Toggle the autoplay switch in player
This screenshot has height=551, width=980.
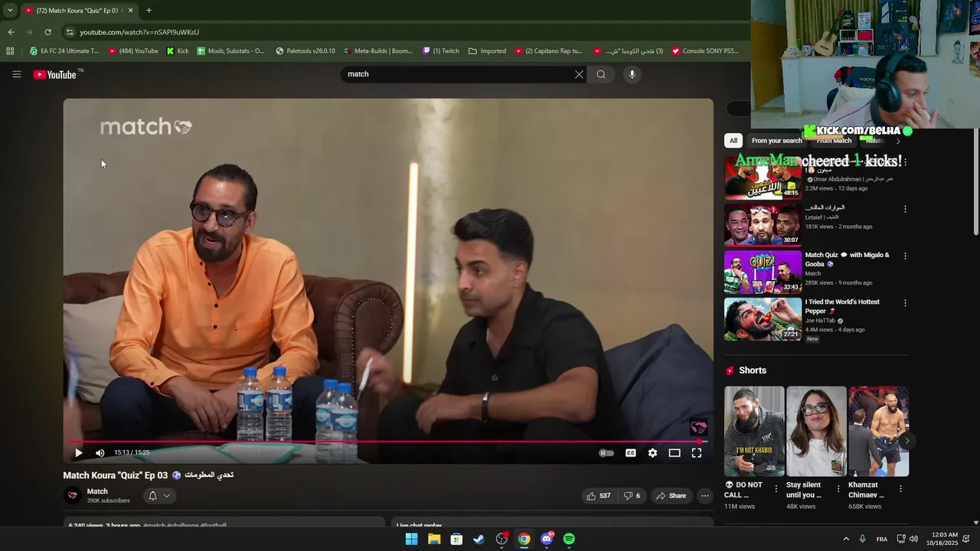point(606,453)
